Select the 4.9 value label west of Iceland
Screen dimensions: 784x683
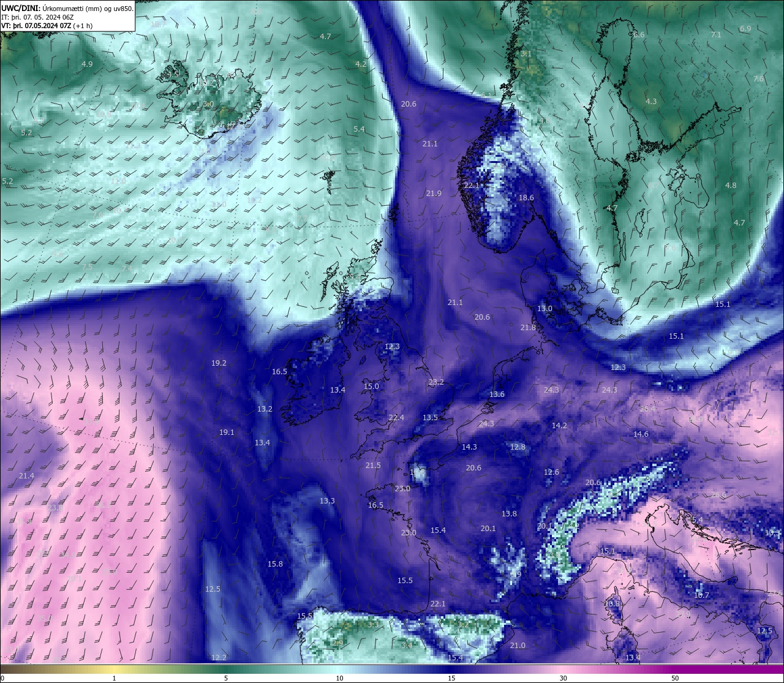click(87, 64)
